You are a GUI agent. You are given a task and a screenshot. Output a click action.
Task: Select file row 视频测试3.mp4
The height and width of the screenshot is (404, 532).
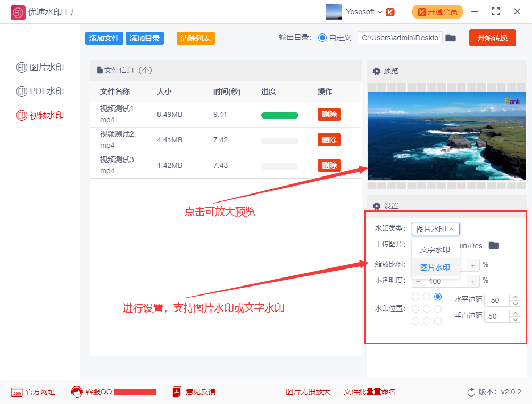(226, 165)
